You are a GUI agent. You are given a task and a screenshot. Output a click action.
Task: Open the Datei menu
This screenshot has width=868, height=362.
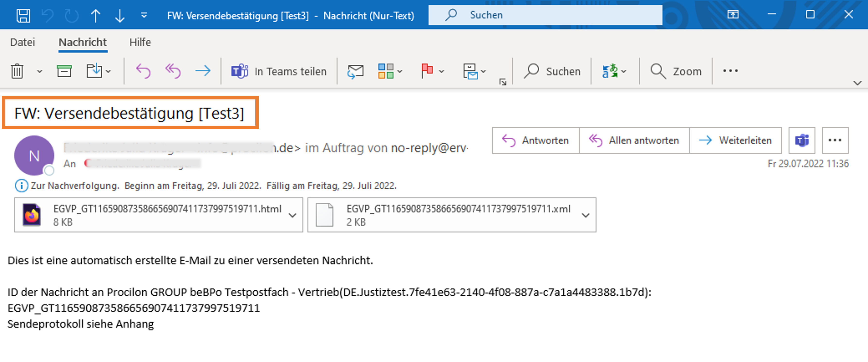pos(23,42)
